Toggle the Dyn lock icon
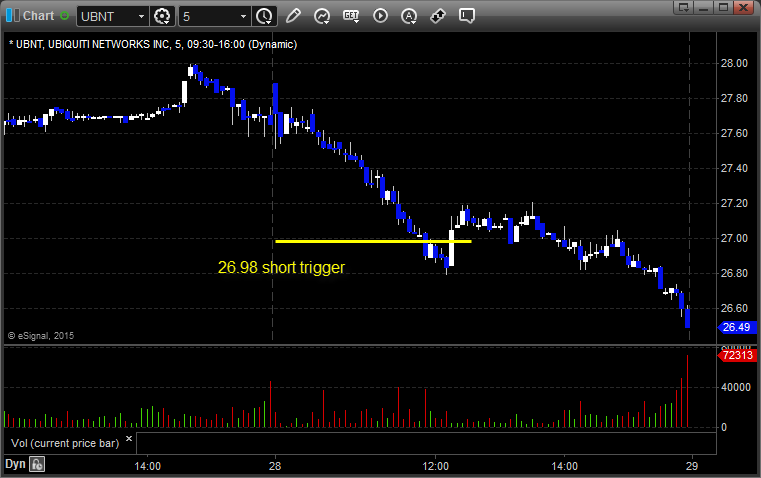 coord(37,464)
